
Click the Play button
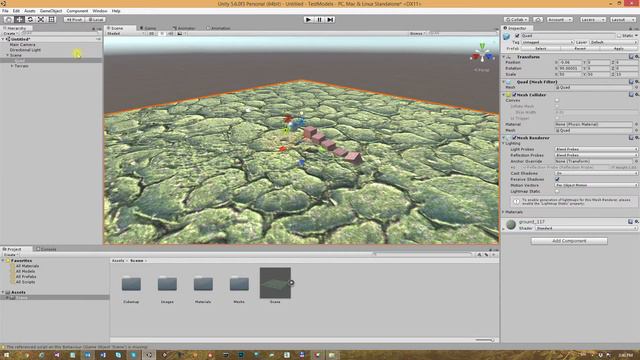coord(309,20)
